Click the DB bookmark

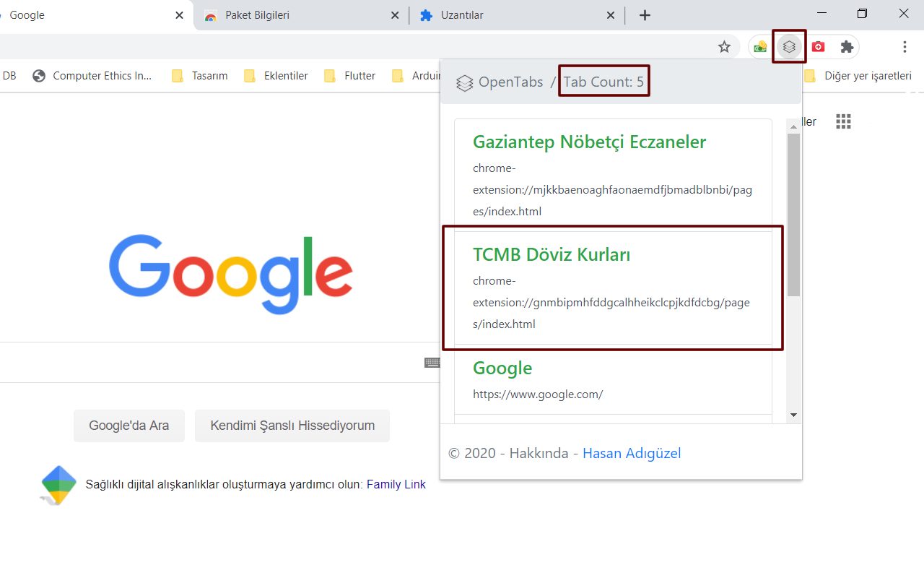(9, 76)
